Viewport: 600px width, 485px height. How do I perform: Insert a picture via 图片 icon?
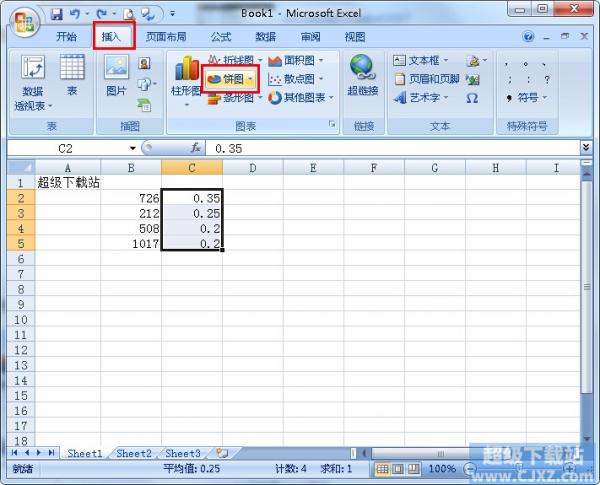(x=116, y=75)
